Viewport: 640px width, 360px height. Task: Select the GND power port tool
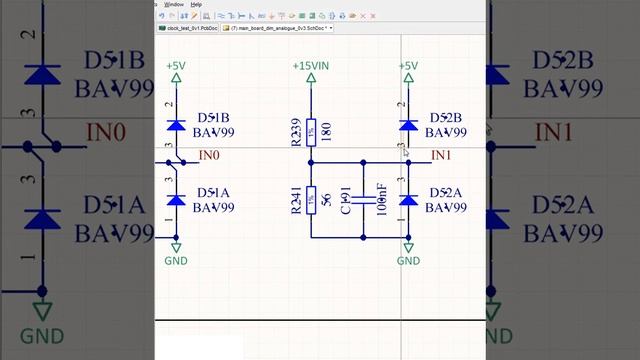271,16
